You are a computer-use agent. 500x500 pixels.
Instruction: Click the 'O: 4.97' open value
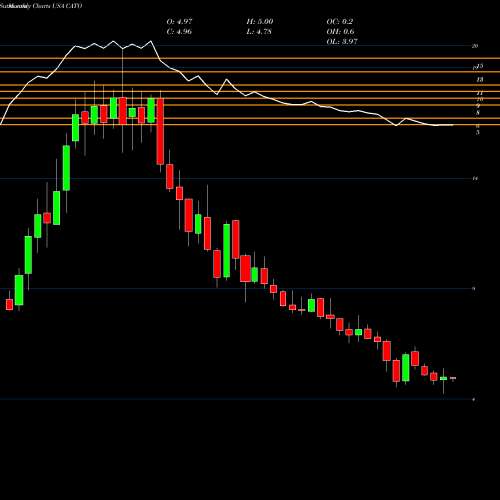pos(179,22)
